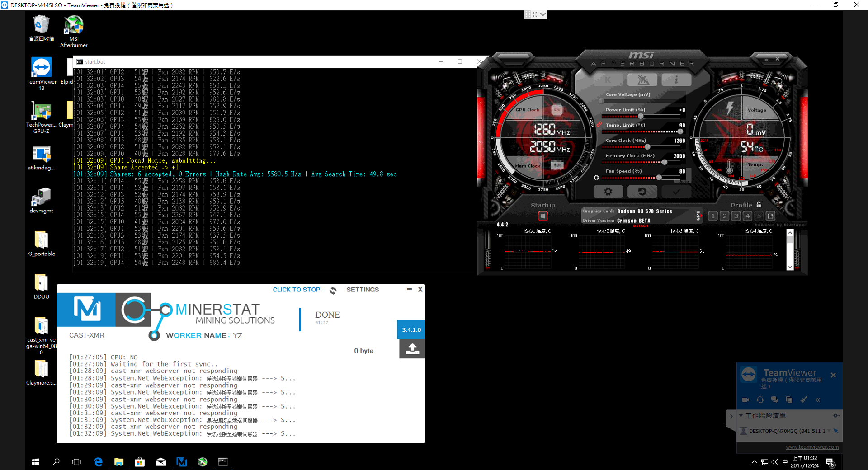Open www.teamviewer.com link
Image resolution: width=868 pixels, height=470 pixels.
(812, 447)
